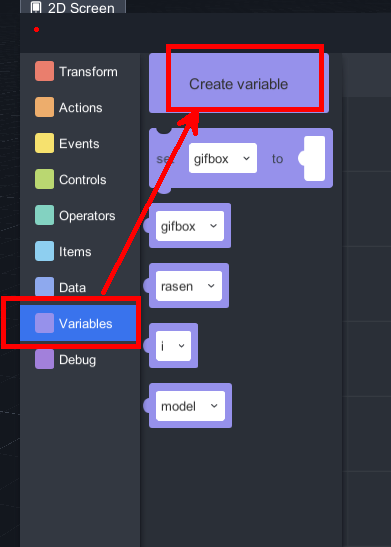Click the orange Actions category icon
The width and height of the screenshot is (391, 547).
click(44, 107)
